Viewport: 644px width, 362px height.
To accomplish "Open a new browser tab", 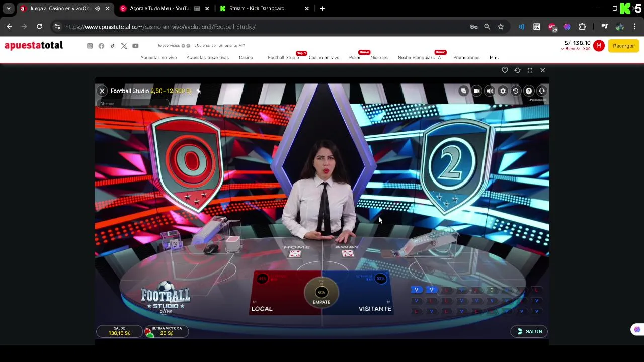I will (x=322, y=8).
